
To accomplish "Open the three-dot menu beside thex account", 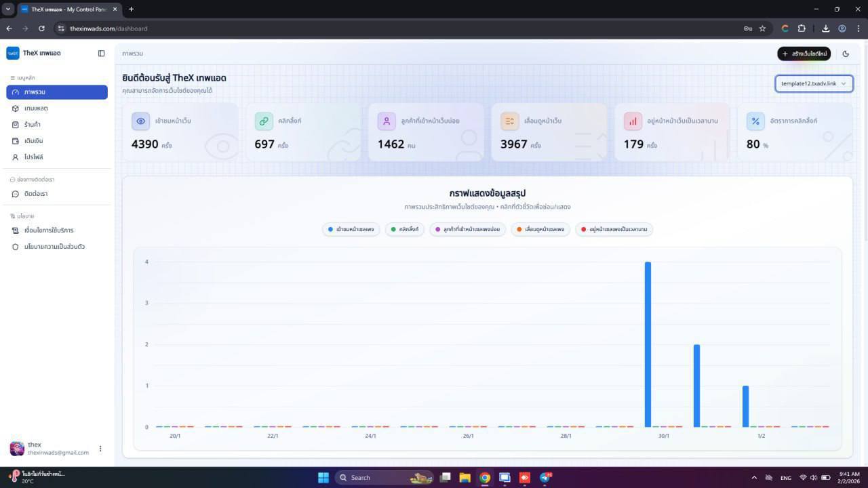I will pyautogui.click(x=100, y=449).
